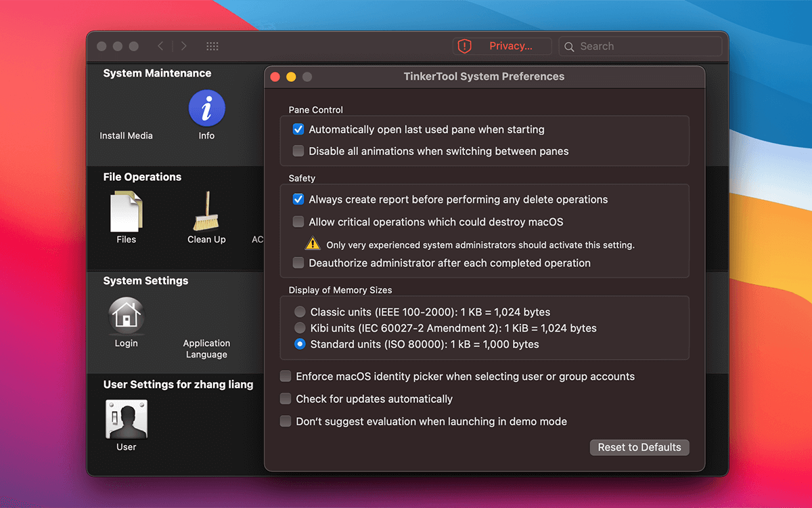Open the User settings icon
This screenshot has height=508, width=812.
[x=127, y=419]
